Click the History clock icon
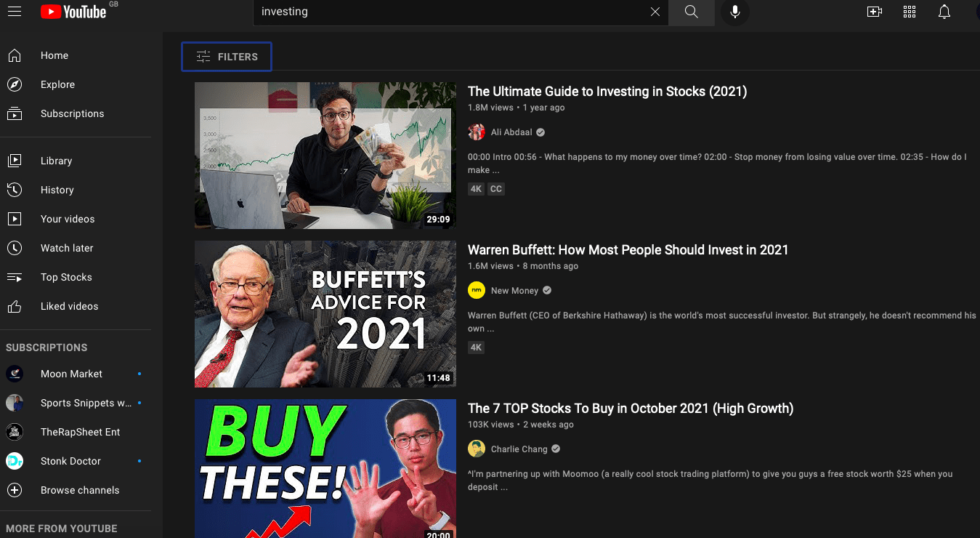Screen dimensions: 980x538 pos(15,190)
